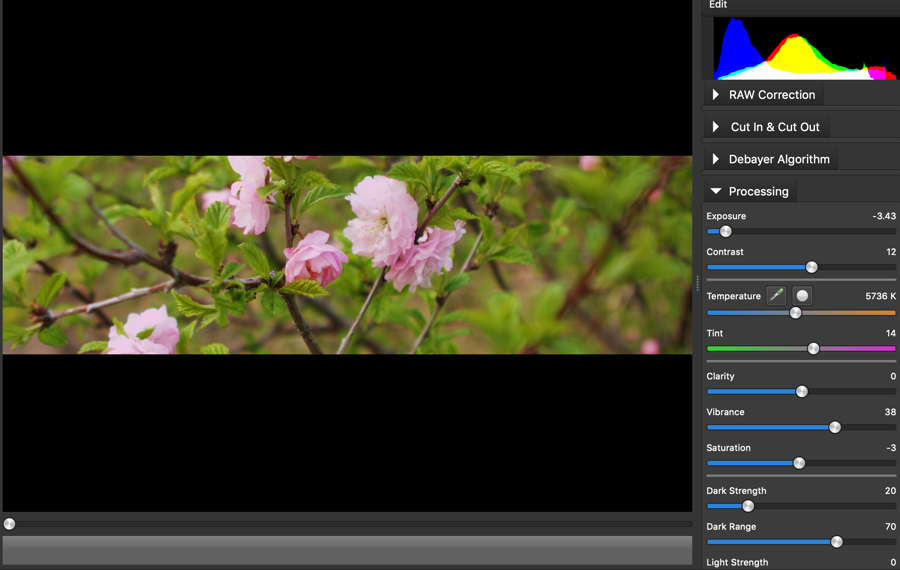Click the Vibrance slider handle
The image size is (900, 570).
pos(835,427)
